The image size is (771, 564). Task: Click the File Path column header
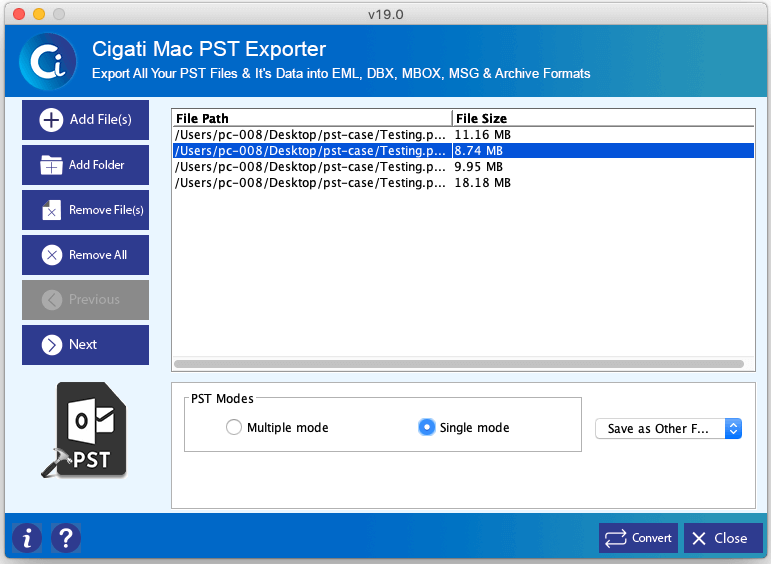tap(312, 119)
